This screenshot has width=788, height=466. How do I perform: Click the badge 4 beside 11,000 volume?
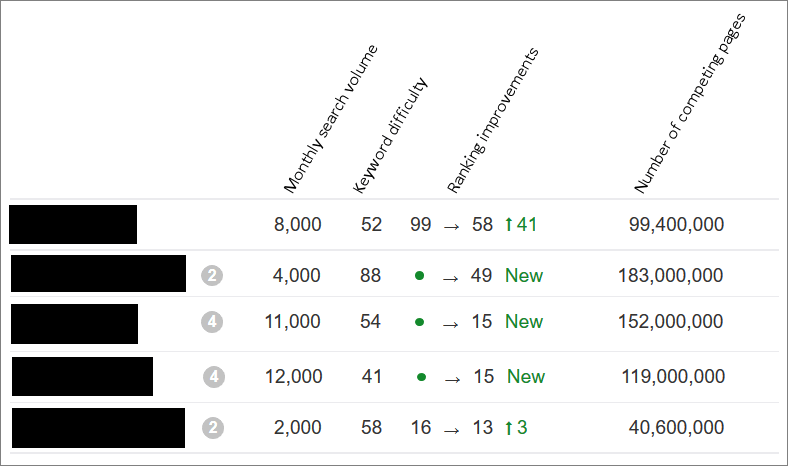click(212, 322)
